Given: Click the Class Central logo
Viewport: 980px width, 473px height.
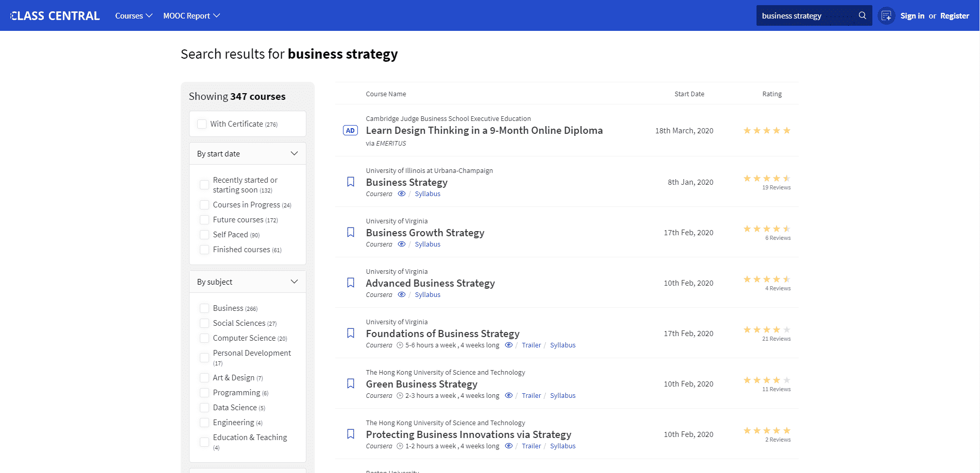Looking at the screenshot, I should coord(55,16).
